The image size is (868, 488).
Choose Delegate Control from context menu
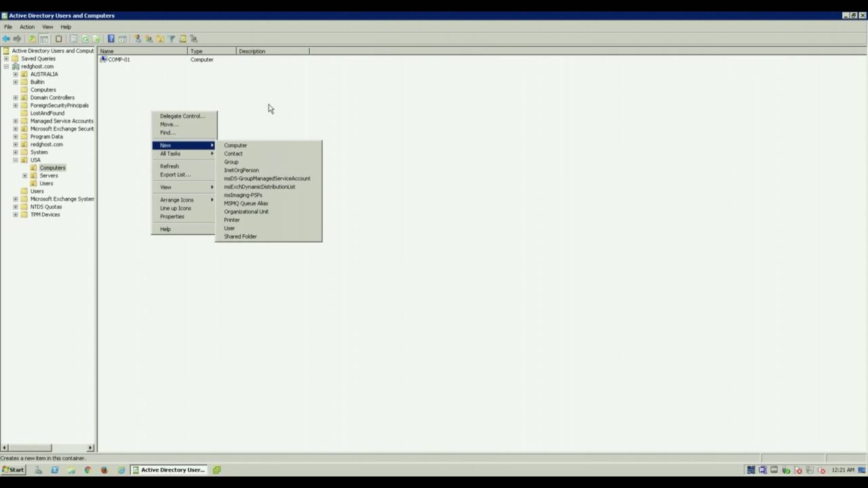[184, 116]
